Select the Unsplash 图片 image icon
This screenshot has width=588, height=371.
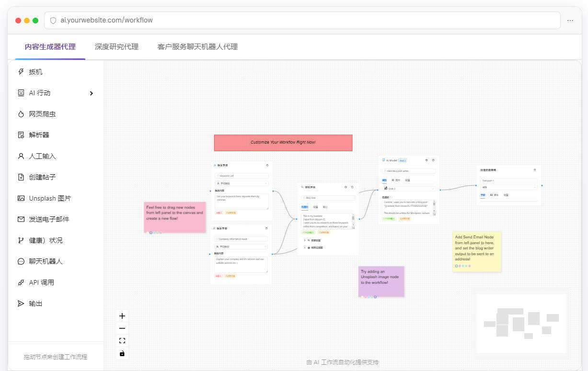tap(21, 198)
